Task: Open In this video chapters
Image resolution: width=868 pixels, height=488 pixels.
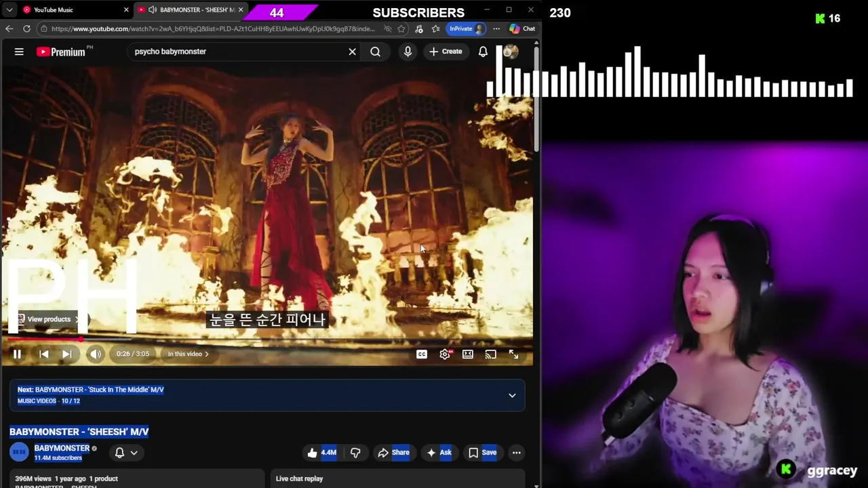Action: pos(189,354)
